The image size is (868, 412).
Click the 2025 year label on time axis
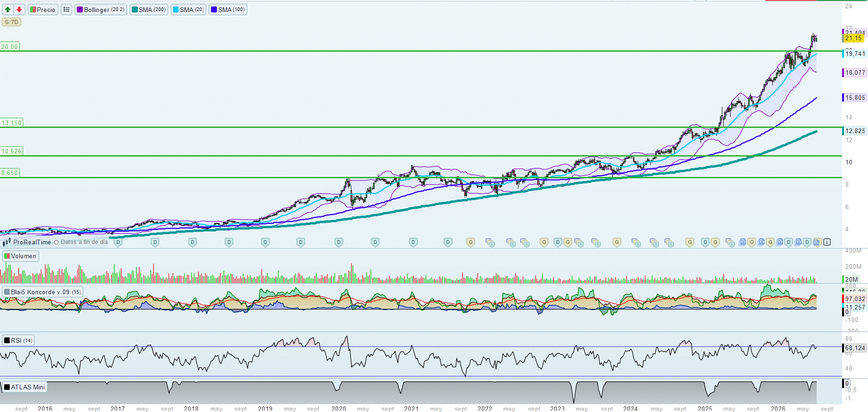pos(705,409)
